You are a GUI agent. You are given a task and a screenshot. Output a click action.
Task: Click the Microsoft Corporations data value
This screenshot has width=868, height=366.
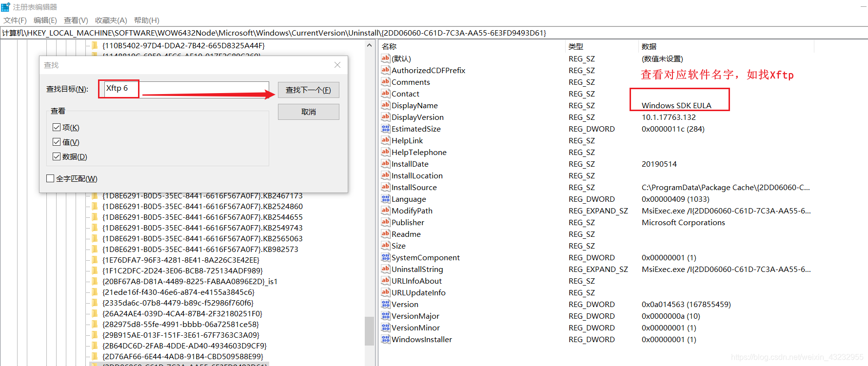coord(683,222)
